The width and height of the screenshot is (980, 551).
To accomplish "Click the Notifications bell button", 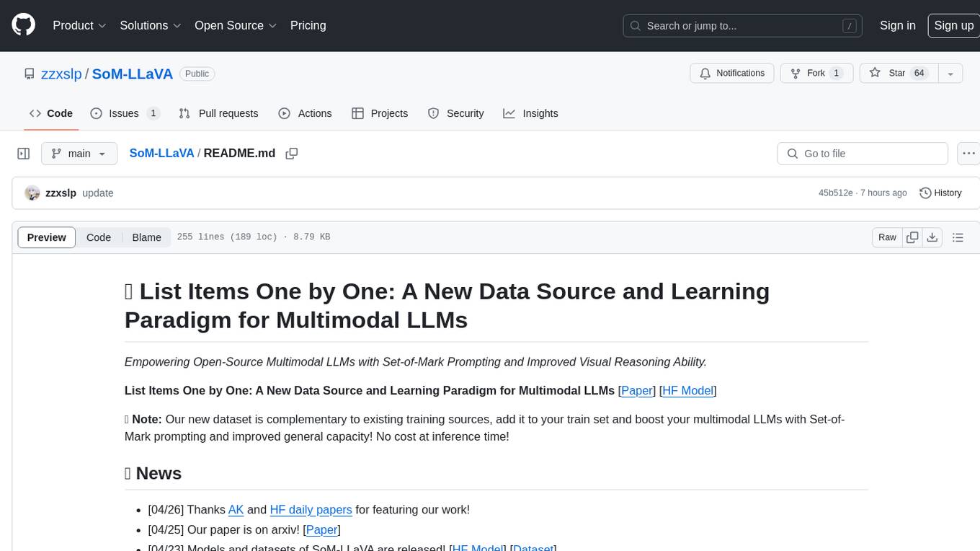I will tap(732, 73).
